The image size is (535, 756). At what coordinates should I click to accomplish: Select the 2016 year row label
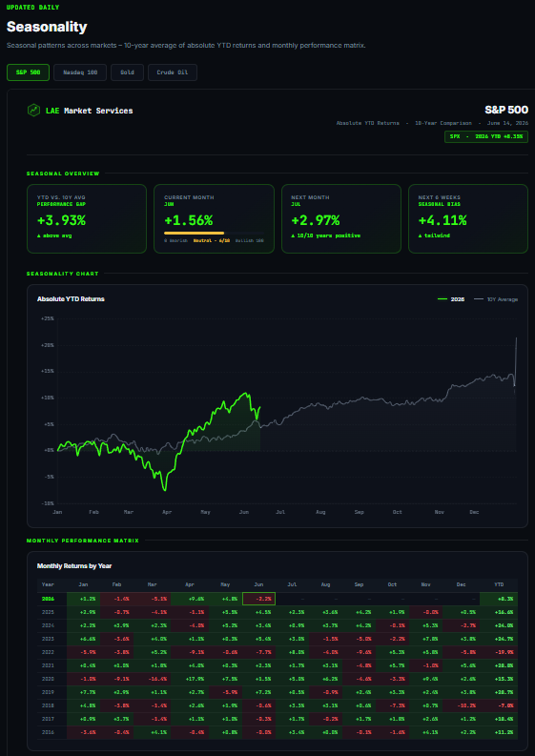(x=48, y=731)
